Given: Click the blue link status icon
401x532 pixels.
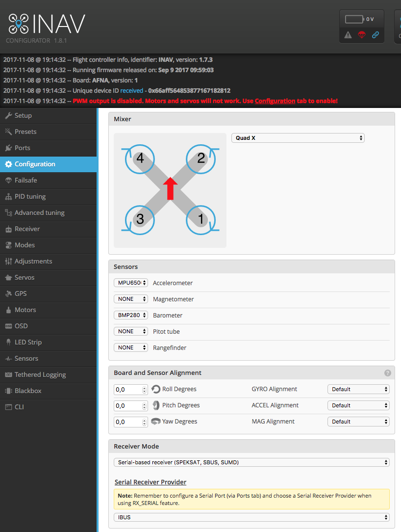Looking at the screenshot, I should (x=375, y=35).
